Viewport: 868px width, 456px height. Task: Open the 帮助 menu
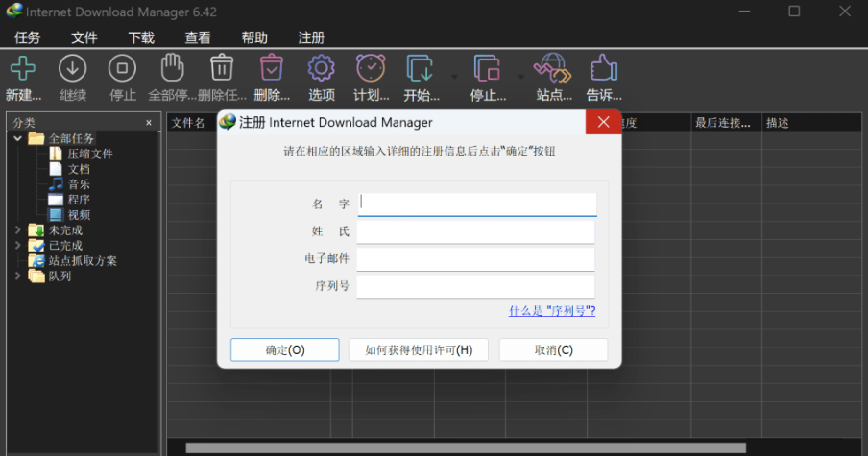(254, 37)
